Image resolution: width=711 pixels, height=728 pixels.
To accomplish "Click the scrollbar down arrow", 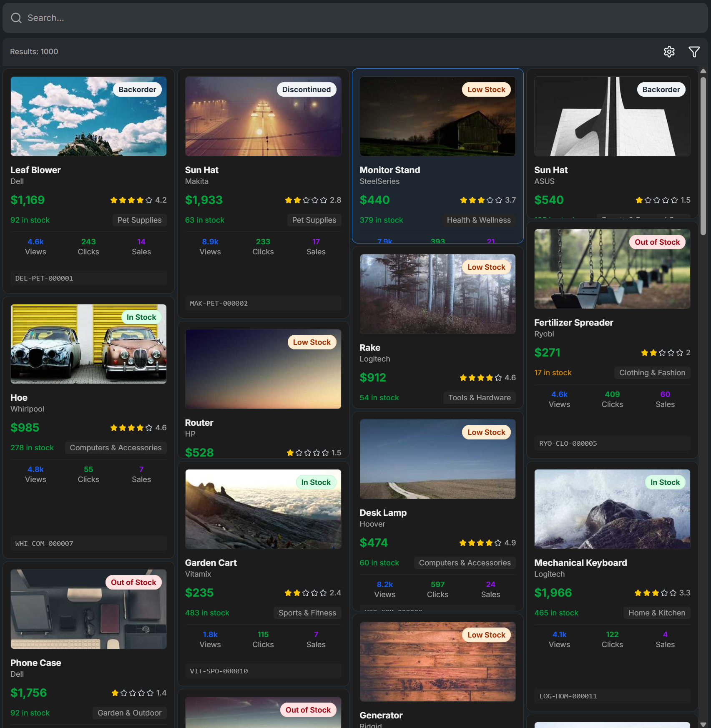I will [703, 724].
